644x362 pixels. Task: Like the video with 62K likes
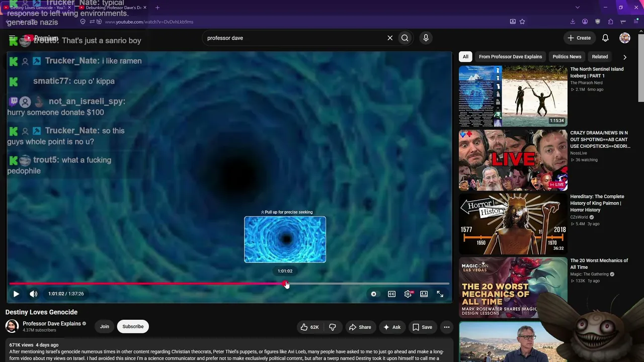[x=309, y=327]
